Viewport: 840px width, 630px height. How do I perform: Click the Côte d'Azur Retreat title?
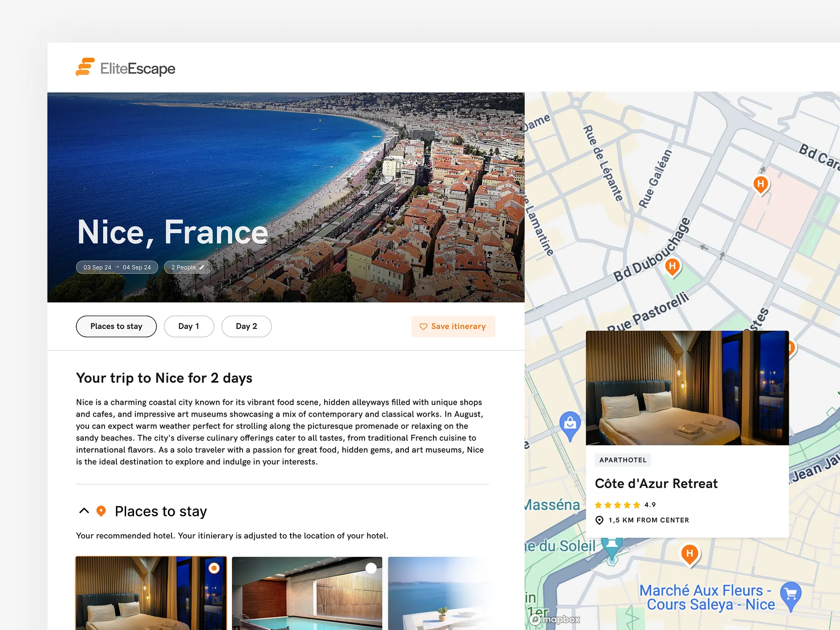656,484
